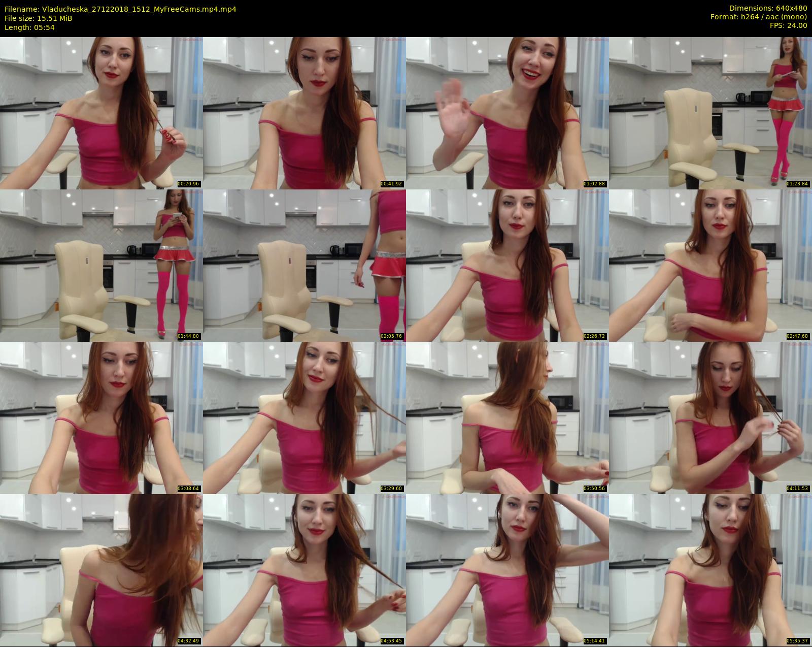Viewport: 812px width, 647px height.
Task: Select the thumbnail at 03:50.56
Action: [x=507, y=417]
